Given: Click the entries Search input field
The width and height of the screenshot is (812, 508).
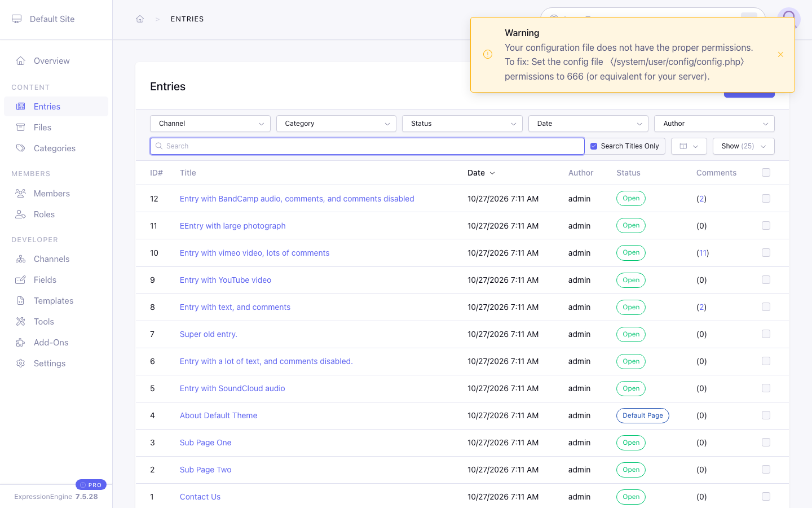Looking at the screenshot, I should click(x=367, y=146).
